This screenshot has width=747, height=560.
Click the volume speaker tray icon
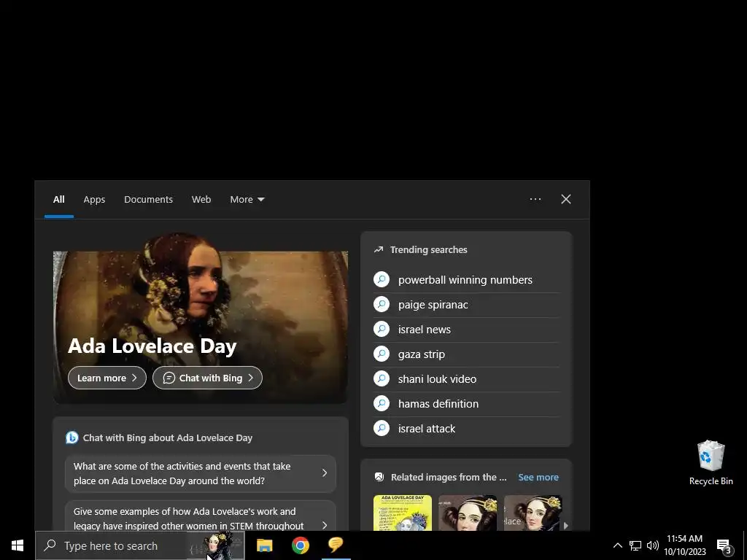pos(653,545)
